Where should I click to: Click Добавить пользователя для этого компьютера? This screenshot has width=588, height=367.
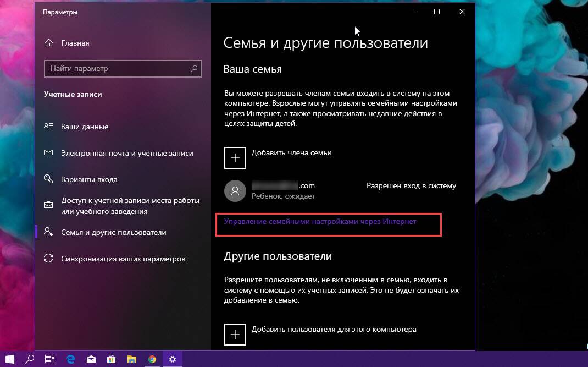click(334, 330)
